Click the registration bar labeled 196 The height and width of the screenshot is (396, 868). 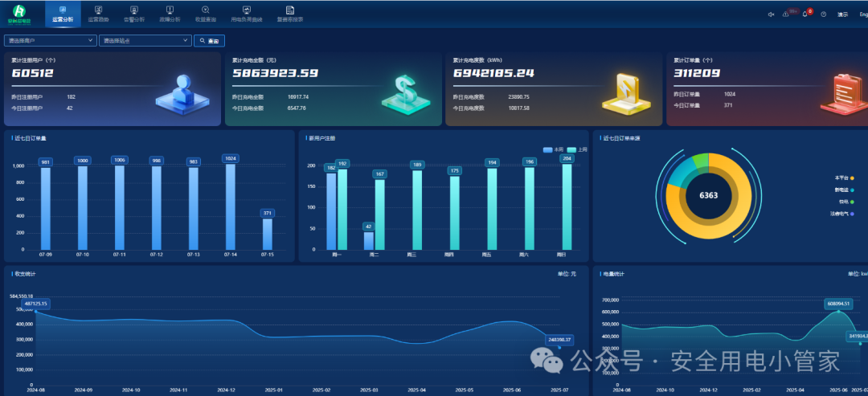coord(529,209)
